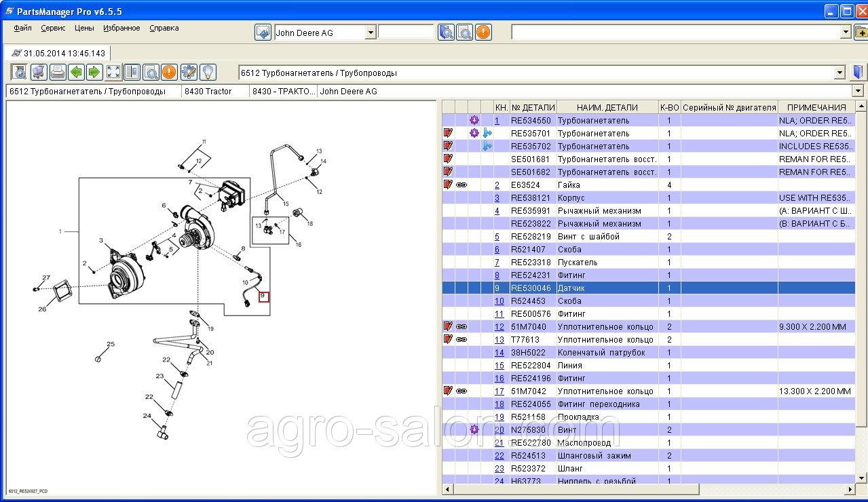
Task: Open the Сервис menu
Action: click(x=53, y=28)
